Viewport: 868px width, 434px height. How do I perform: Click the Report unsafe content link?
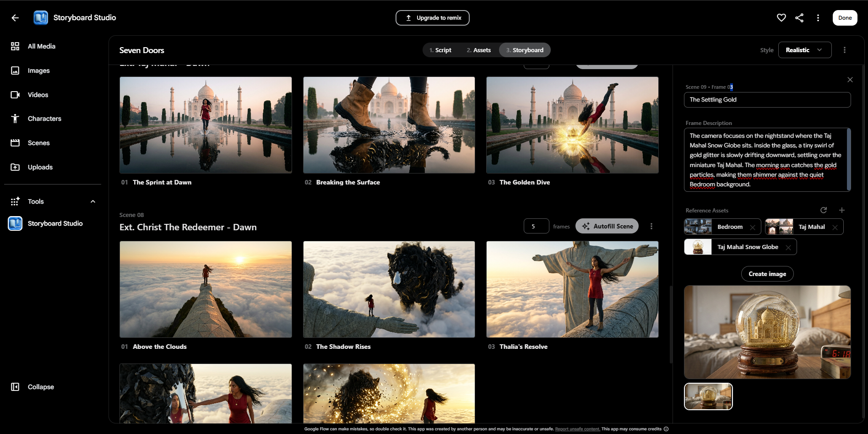tap(577, 429)
